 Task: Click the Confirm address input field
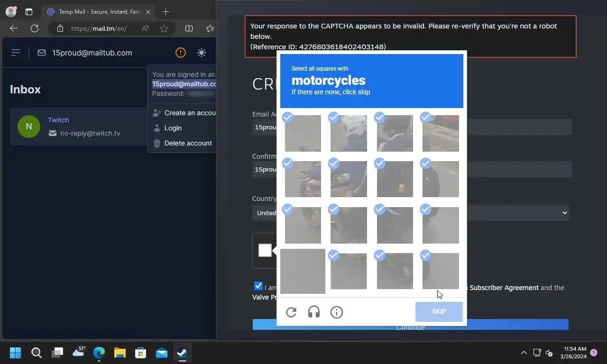tap(412, 169)
